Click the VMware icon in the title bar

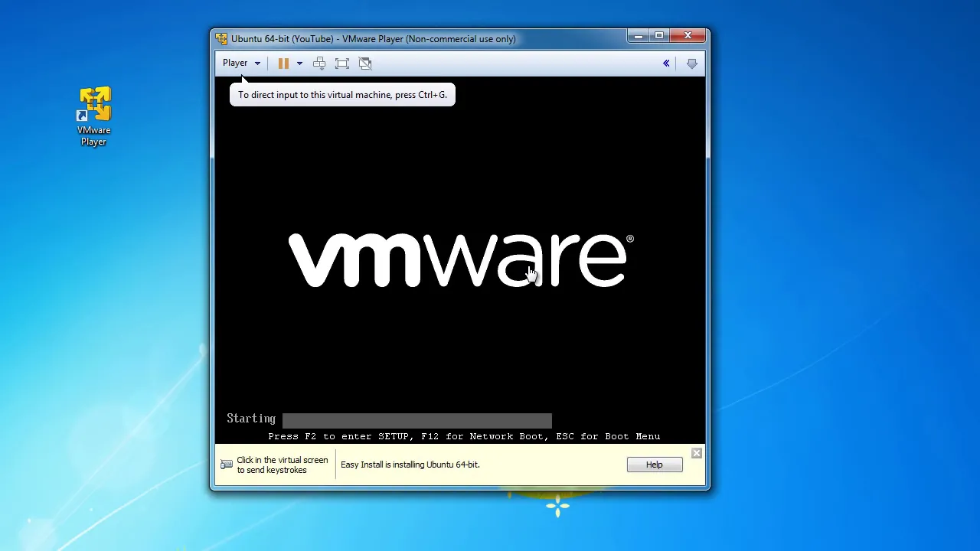tap(221, 39)
